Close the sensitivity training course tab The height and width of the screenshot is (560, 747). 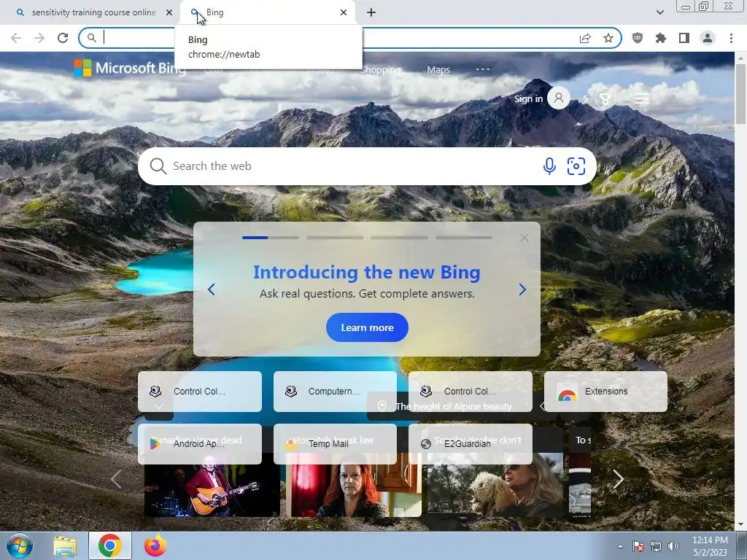[x=169, y=12]
